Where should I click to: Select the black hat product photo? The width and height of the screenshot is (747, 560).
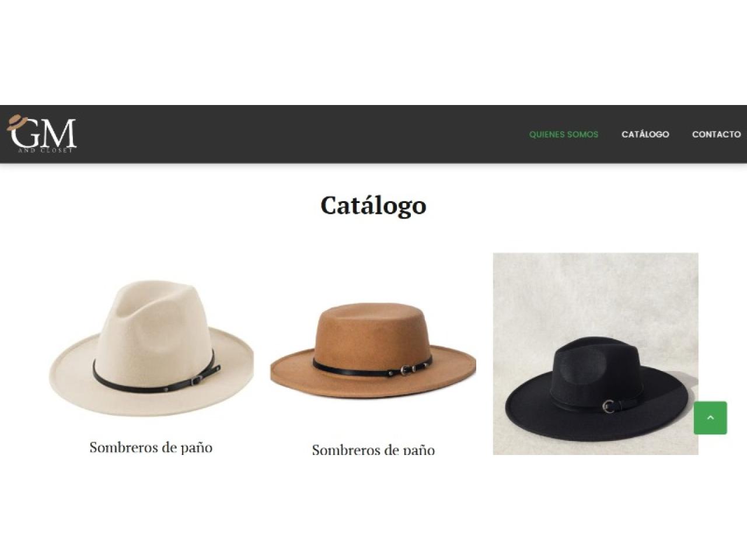[595, 353]
